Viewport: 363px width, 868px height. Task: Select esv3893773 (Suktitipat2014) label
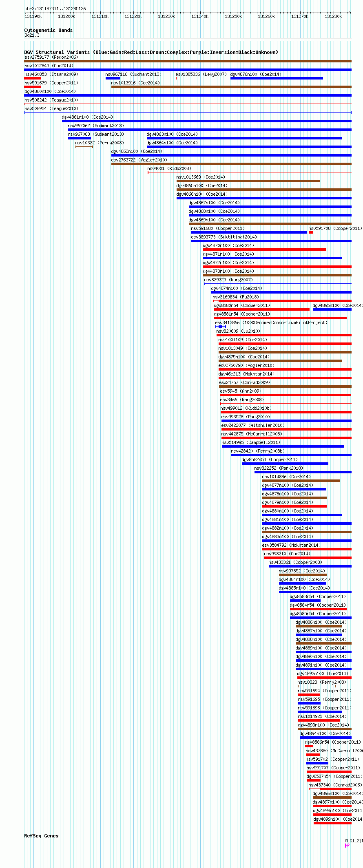coord(224,237)
